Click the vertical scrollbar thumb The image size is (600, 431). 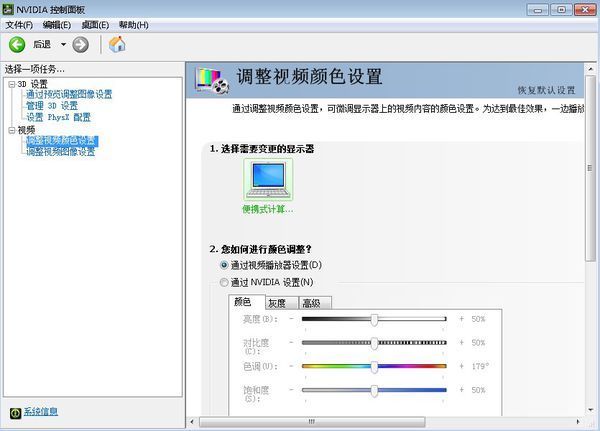click(591, 168)
